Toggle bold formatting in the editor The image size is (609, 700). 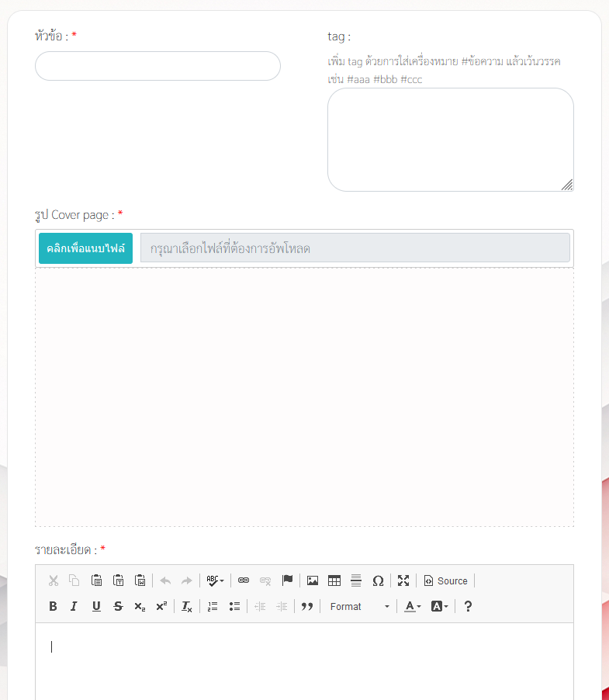coord(53,606)
